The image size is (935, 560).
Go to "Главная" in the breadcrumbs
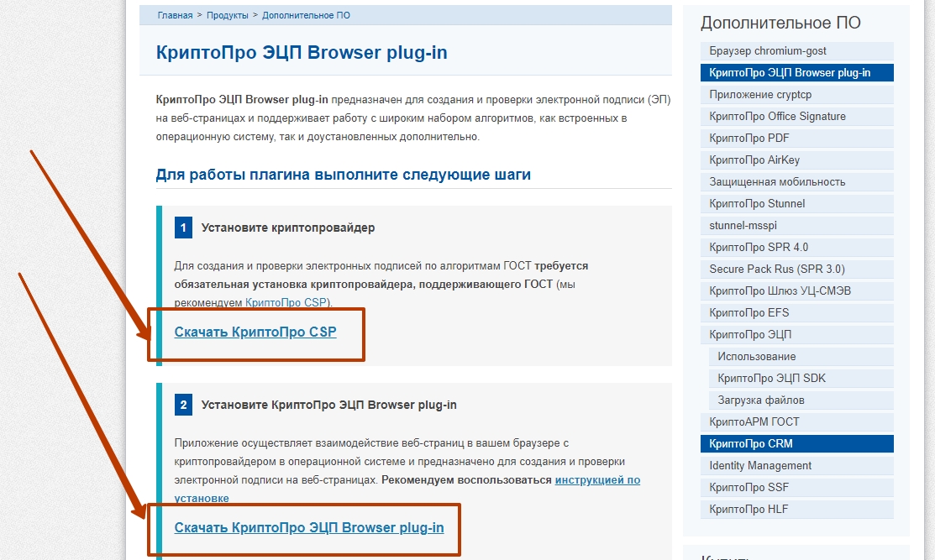175,15
